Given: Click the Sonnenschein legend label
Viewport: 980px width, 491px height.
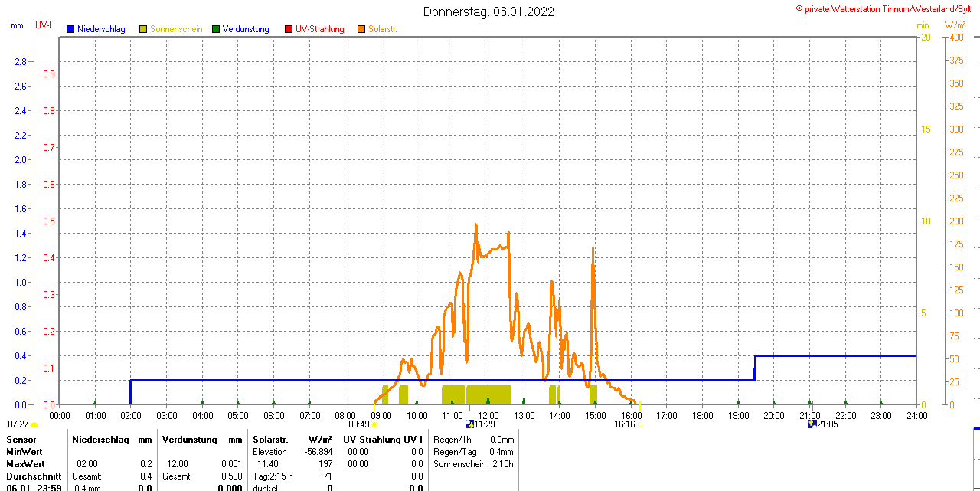Looking at the screenshot, I should pos(176,29).
